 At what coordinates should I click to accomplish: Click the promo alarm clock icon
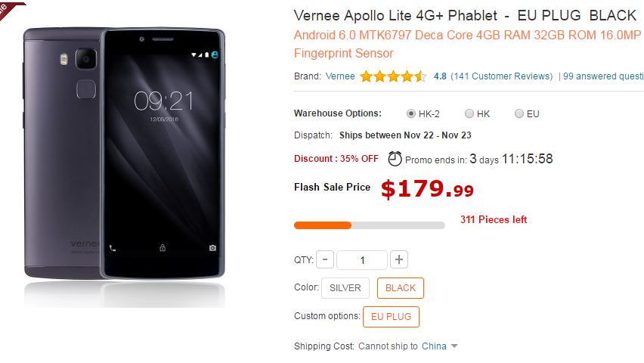tap(395, 159)
